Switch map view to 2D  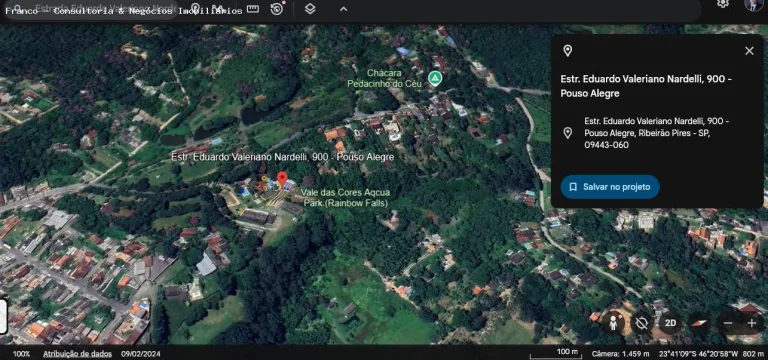click(671, 323)
